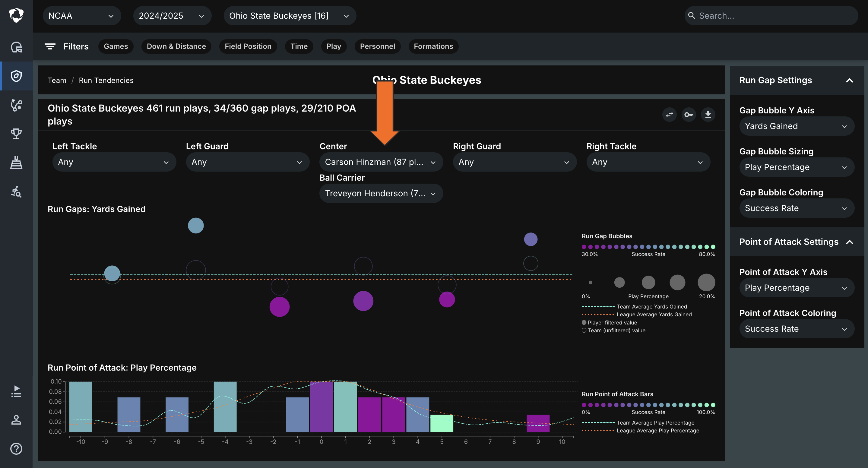Viewport: 868px width, 468px height.
Task: Open the Center Carson Hinzman dropdown
Action: coord(381,162)
